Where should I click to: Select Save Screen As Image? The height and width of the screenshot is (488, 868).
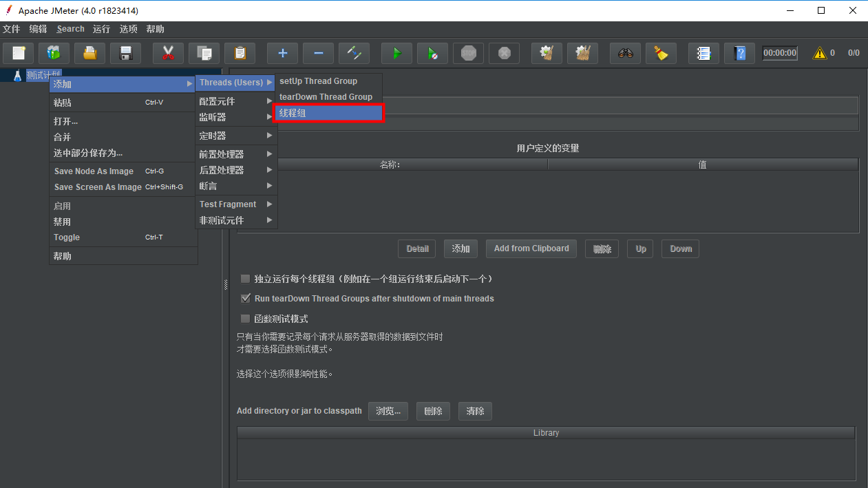pos(123,187)
